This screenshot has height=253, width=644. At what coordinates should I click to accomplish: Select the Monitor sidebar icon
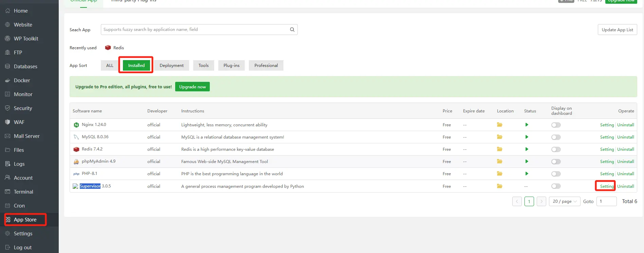(7, 94)
